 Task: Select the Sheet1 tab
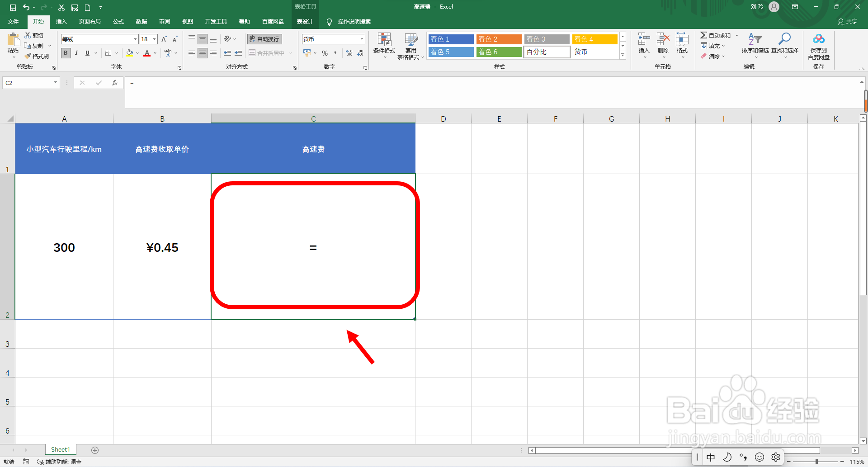coord(61,450)
